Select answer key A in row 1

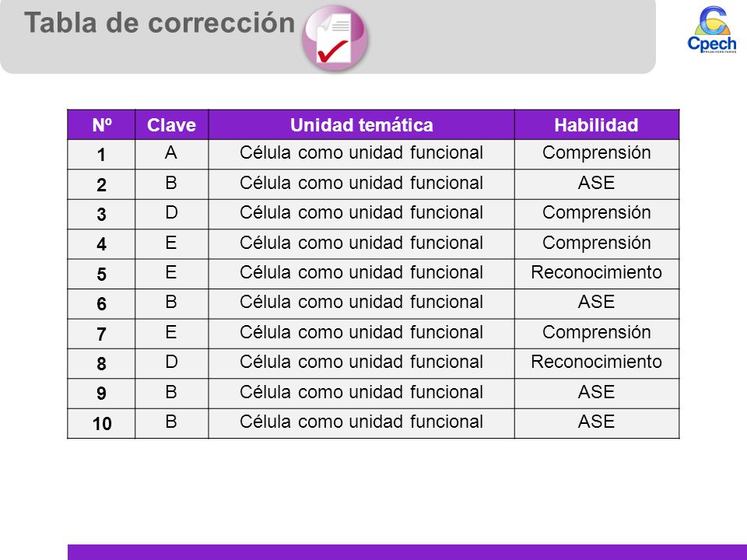[x=171, y=153]
